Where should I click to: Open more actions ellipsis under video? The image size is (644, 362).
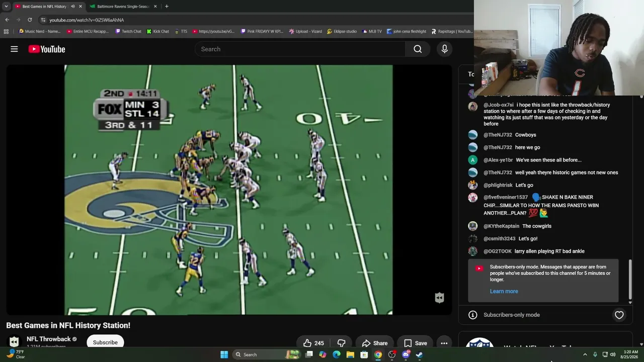click(444, 343)
